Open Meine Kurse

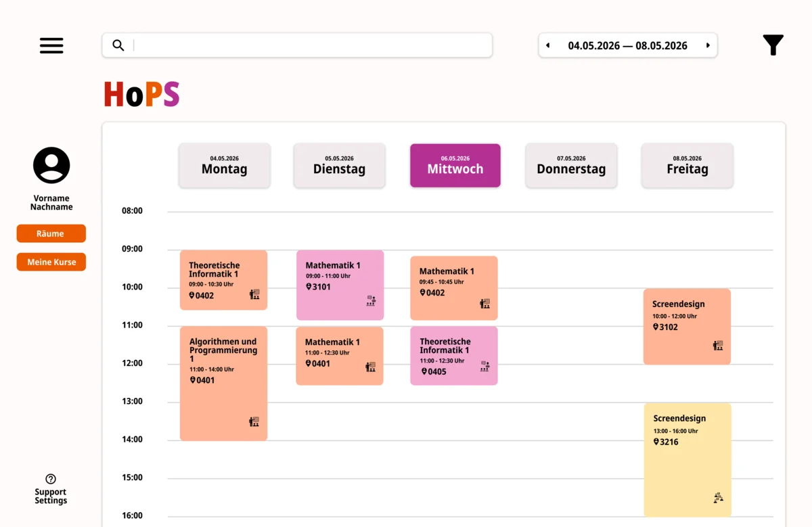[x=51, y=262]
